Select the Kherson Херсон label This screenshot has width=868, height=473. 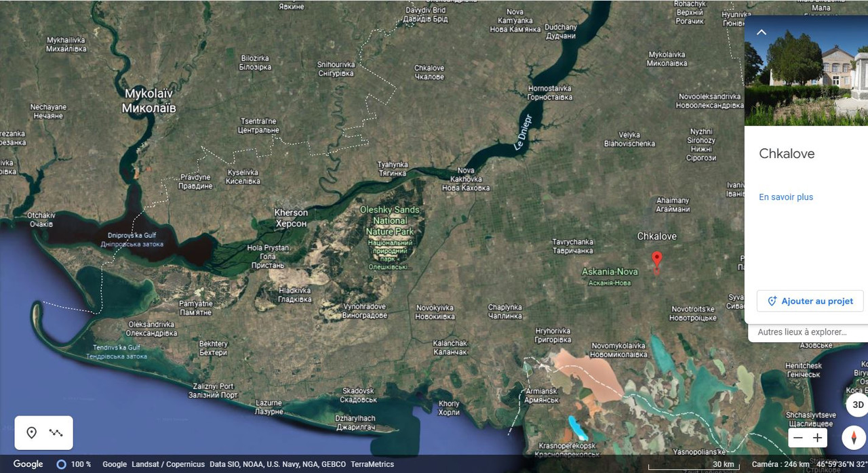(x=290, y=218)
